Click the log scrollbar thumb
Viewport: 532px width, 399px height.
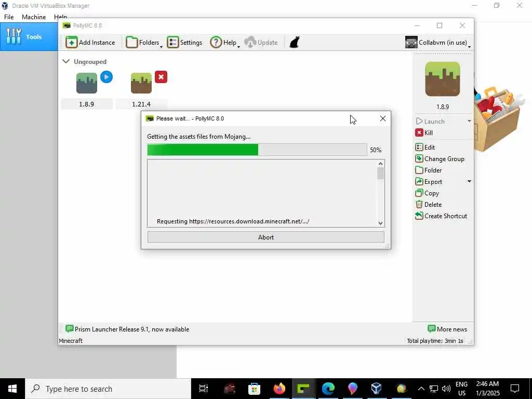point(380,174)
